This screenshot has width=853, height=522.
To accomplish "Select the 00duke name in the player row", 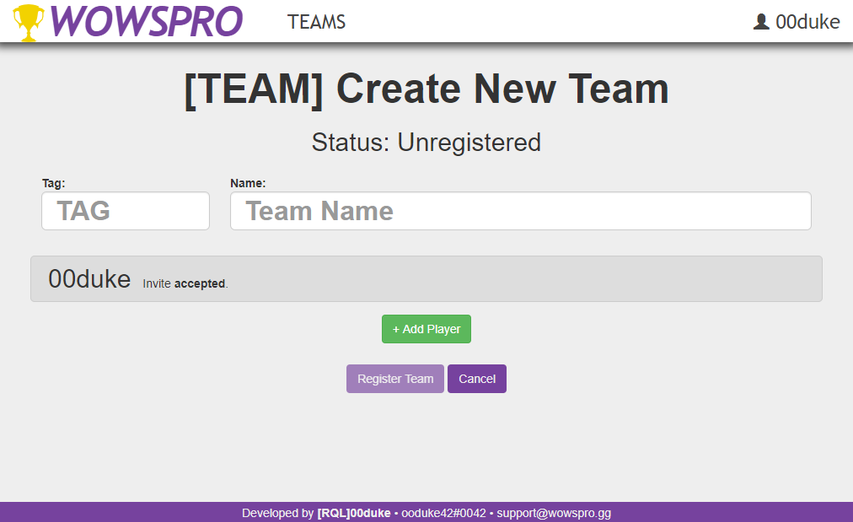I will click(x=89, y=280).
